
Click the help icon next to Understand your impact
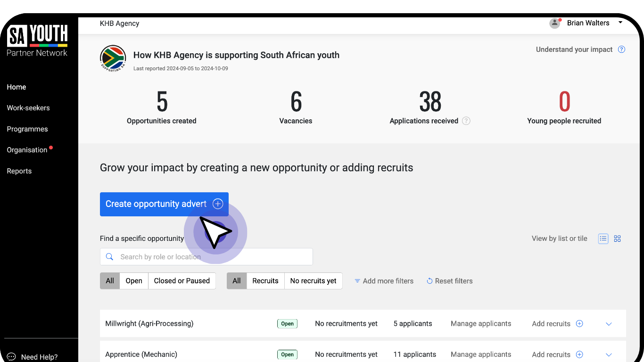621,49
